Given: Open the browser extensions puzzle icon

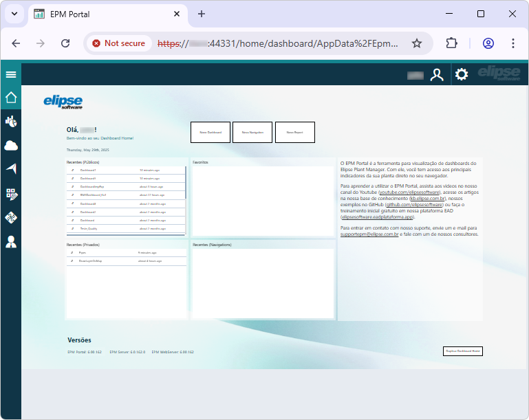Looking at the screenshot, I should click(451, 43).
